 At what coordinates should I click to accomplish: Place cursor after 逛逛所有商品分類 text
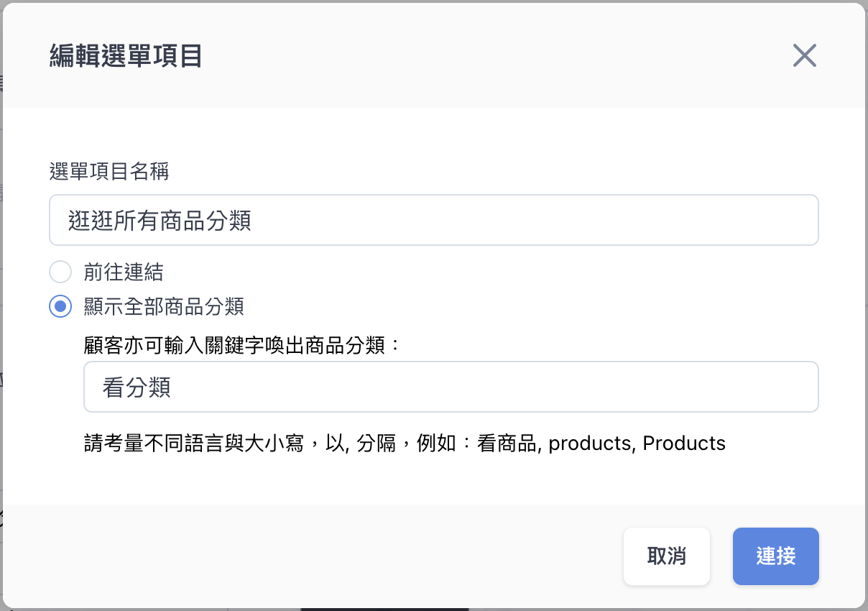point(254,220)
